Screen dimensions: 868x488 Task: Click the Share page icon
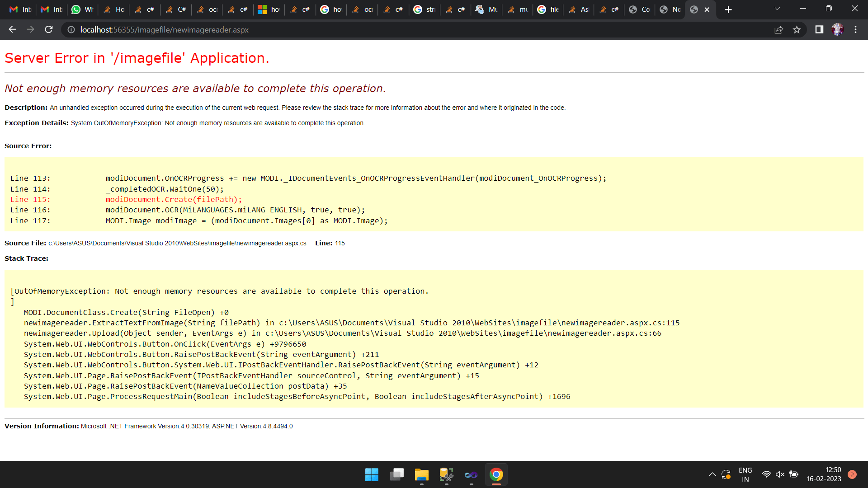tap(778, 30)
